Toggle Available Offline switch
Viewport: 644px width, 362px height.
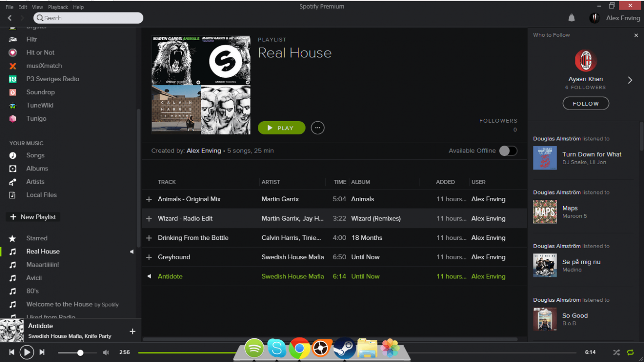coord(508,151)
